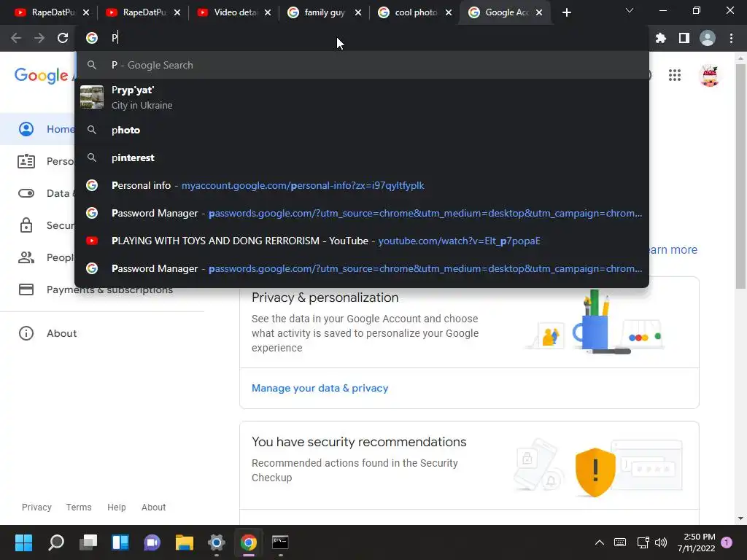Click the Security lock icon in sidebar
Viewport: 747px width, 560px height.
[26, 225]
